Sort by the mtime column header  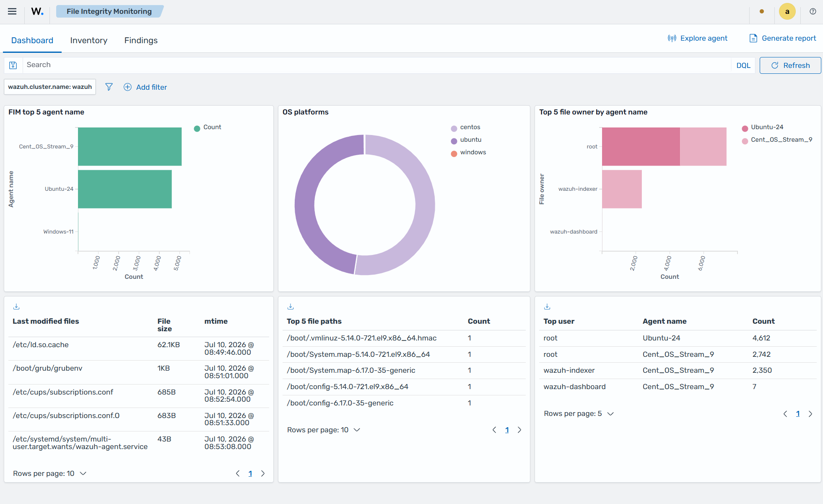coord(216,321)
